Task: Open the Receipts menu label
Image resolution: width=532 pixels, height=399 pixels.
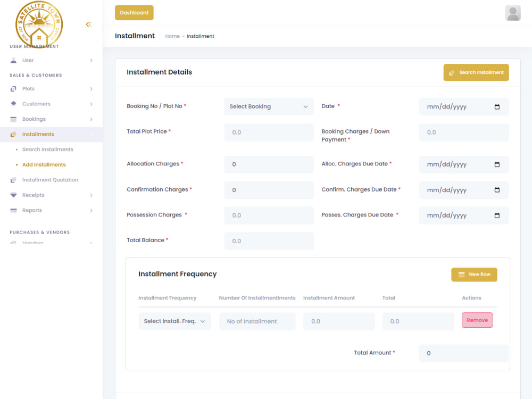Action: (33, 195)
